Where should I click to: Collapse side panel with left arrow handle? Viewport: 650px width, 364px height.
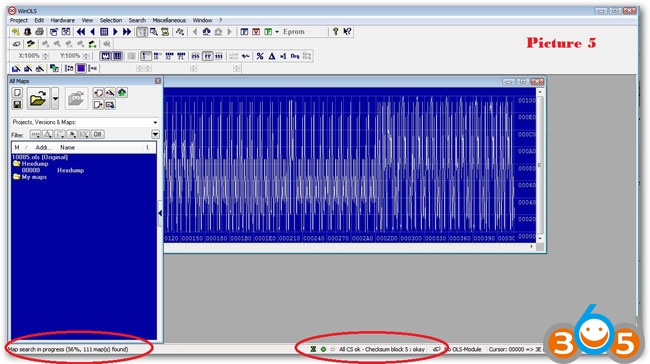pyautogui.click(x=160, y=213)
